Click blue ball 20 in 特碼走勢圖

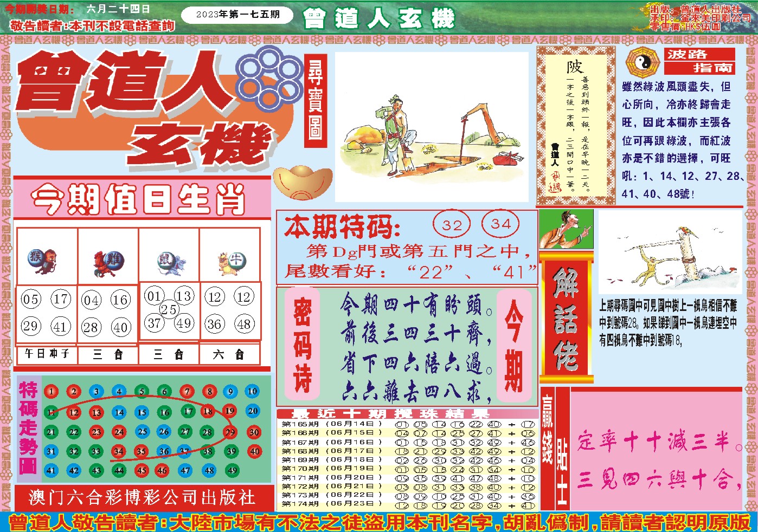pyautogui.click(x=253, y=411)
